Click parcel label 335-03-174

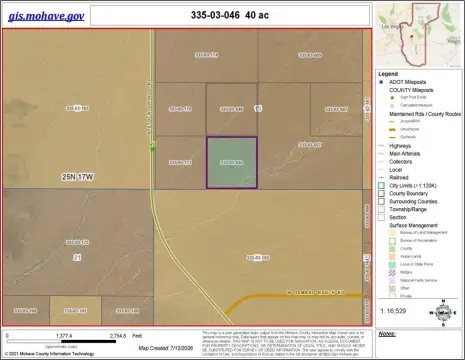pos(207,55)
